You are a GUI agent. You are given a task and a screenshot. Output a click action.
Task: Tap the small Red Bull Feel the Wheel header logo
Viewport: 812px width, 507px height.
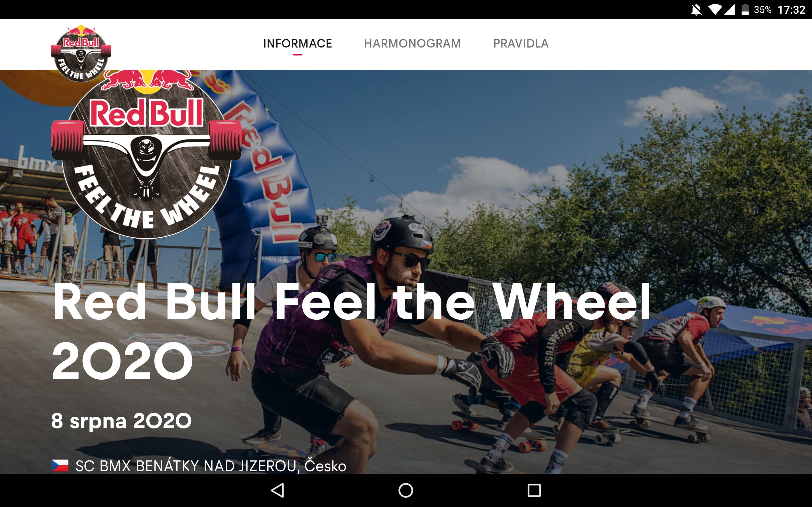81,54
